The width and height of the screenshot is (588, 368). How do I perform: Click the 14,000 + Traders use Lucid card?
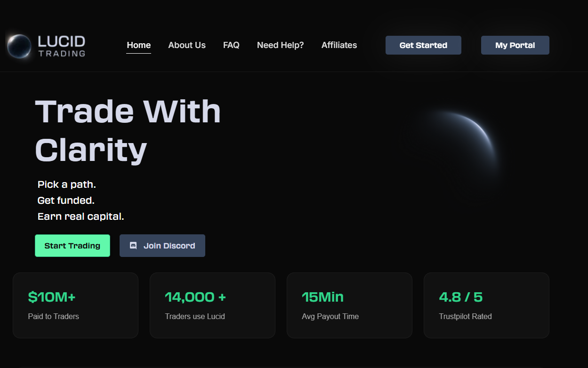212,305
